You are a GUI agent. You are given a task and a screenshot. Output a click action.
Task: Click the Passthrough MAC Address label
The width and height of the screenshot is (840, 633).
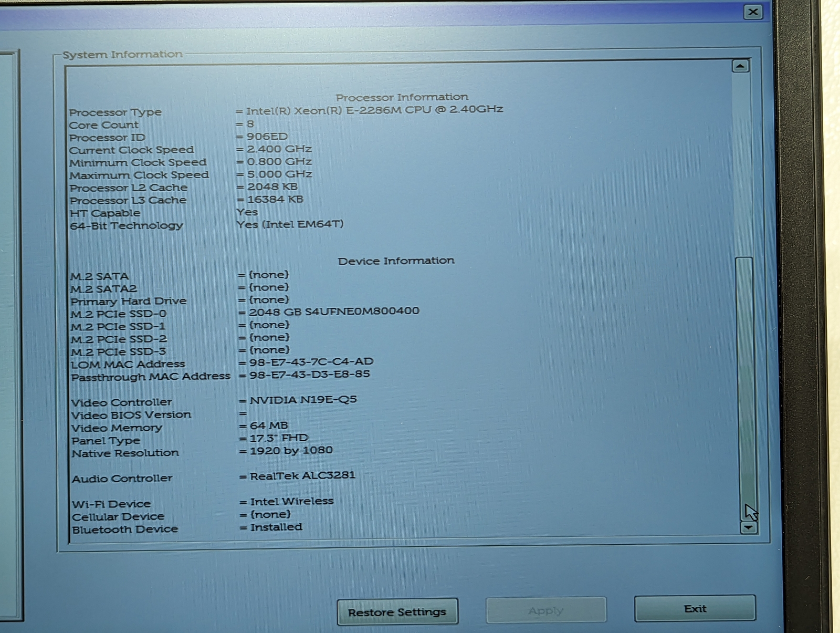[x=151, y=377]
